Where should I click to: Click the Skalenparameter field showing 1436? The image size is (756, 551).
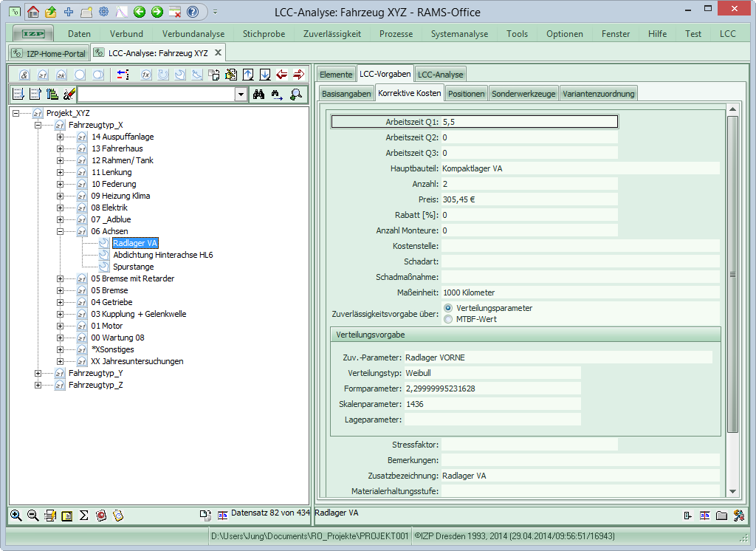point(492,404)
